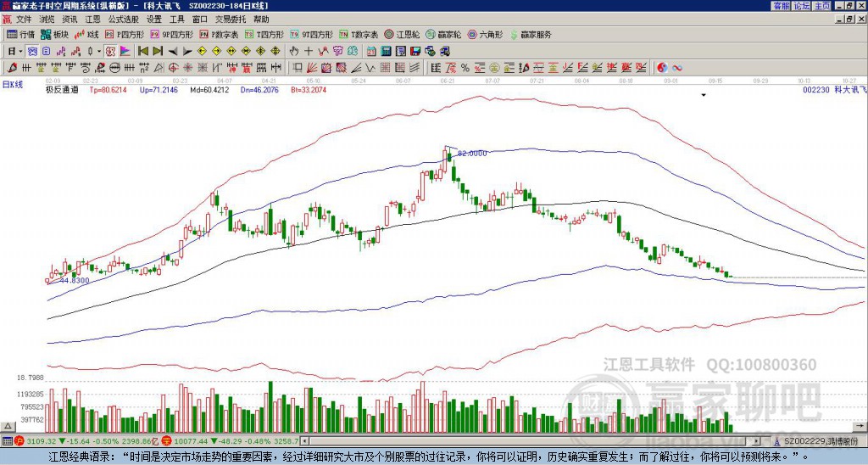Image resolution: width=868 pixels, height=465 pixels.
Task: Open the 9P四方形 tool
Action: 172,34
